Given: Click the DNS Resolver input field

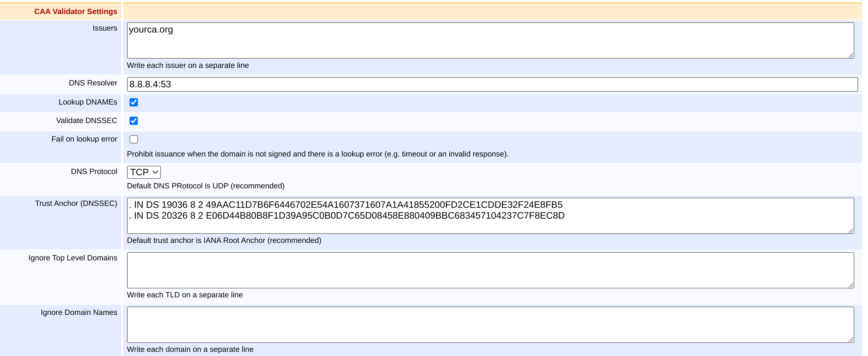Looking at the screenshot, I should click(x=492, y=84).
